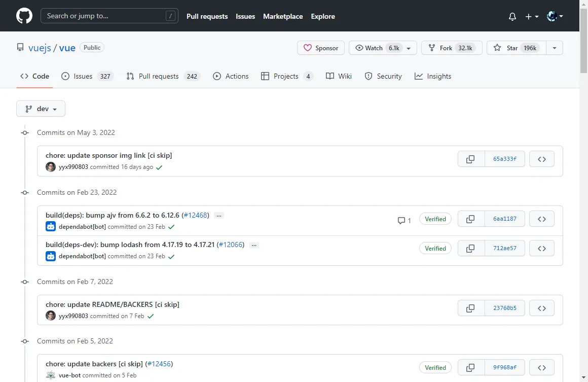588x382 pixels.
Task: Browse repository at commit 65a333f
Action: 541,159
